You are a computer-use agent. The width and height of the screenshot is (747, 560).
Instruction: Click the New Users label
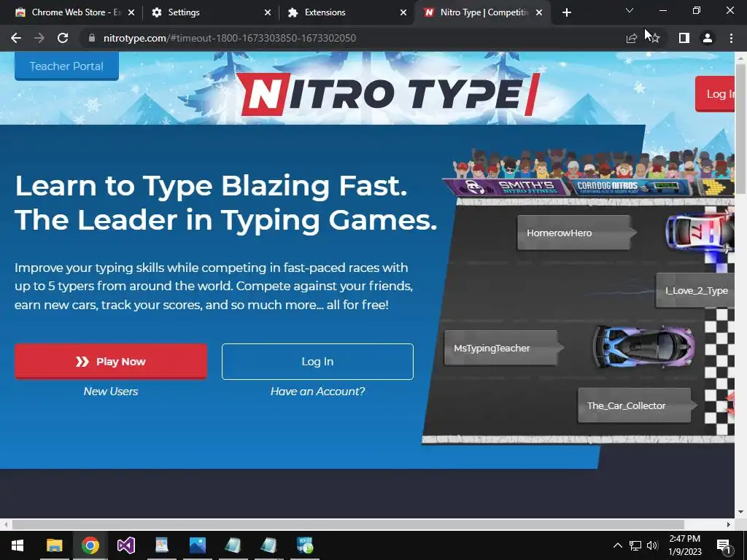tap(111, 392)
